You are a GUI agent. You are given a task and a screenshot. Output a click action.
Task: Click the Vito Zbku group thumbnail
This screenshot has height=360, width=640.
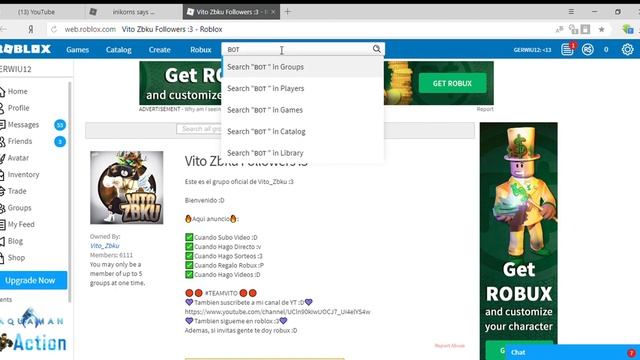[x=127, y=188]
